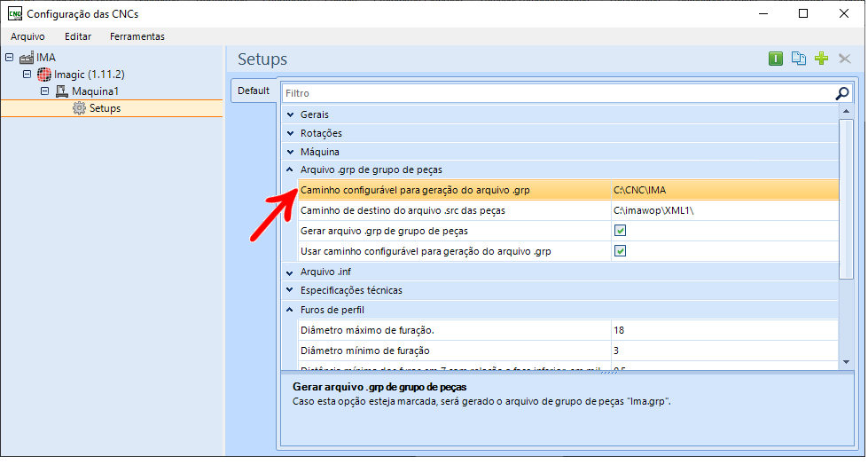Select Caminho configurável para geração do arquivo .grp row
868x465 pixels.
tap(568, 190)
